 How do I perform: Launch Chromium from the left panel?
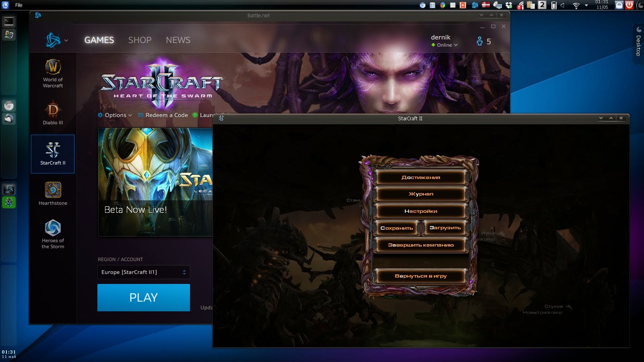[x=9, y=106]
